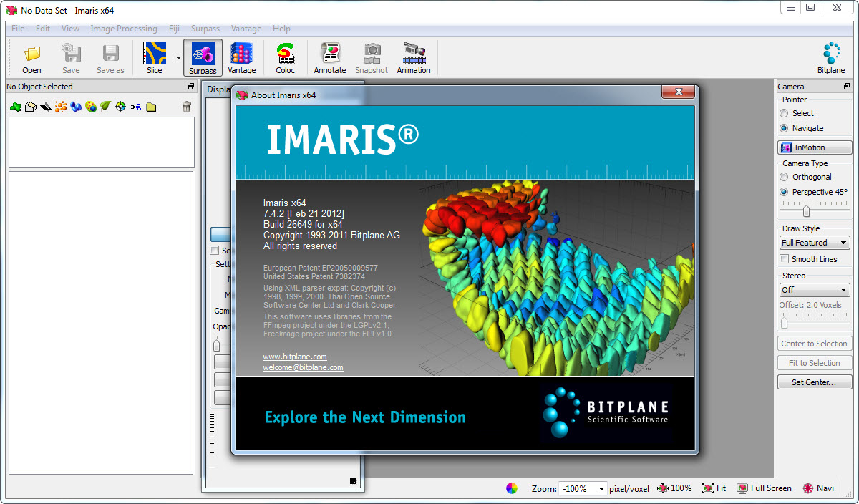The image size is (859, 504).
Task: Open the Slice view dropdown arrow
Action: (178, 58)
